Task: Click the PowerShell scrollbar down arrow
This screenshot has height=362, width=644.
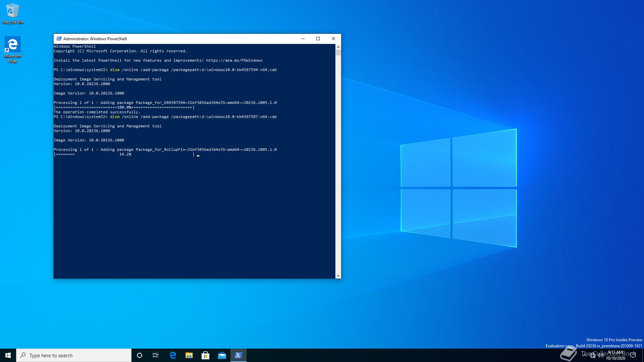Action: point(338,276)
